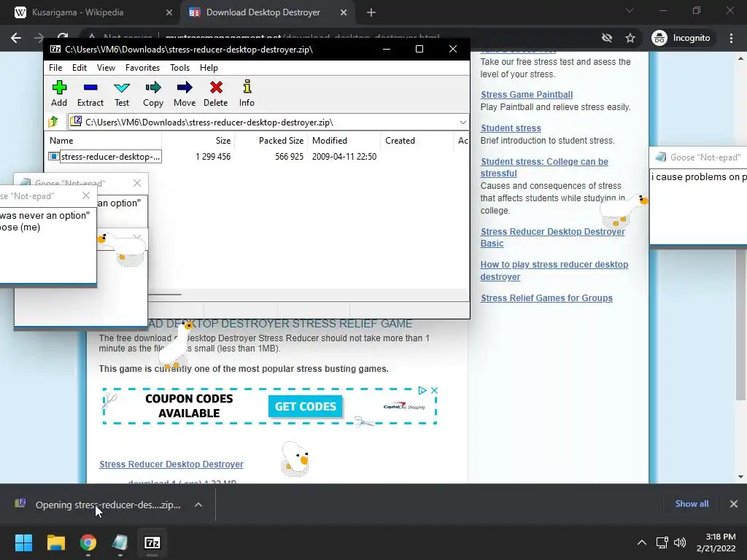The image size is (747, 560).
Task: Open the Stress Game Paintball link
Action: pos(527,94)
